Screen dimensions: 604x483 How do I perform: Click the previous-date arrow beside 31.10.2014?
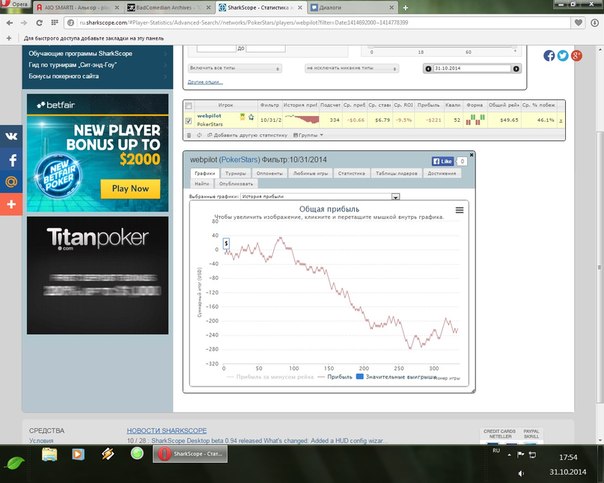[x=428, y=69]
